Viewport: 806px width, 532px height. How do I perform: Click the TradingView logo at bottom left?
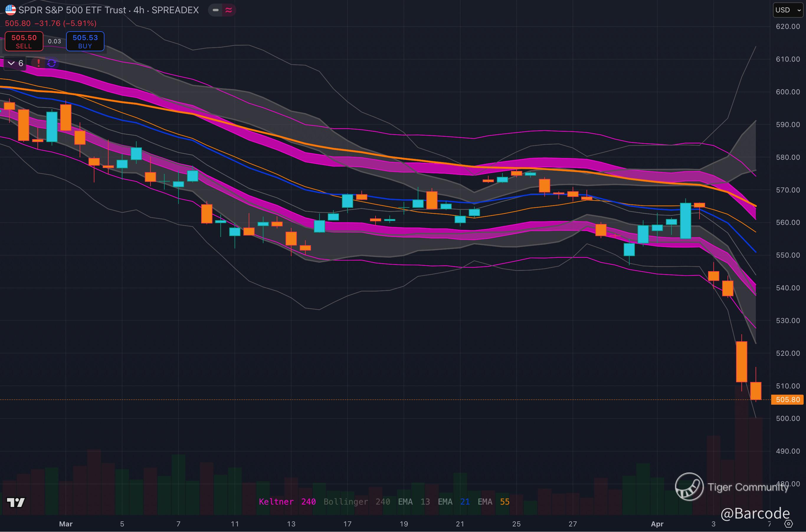(16, 502)
